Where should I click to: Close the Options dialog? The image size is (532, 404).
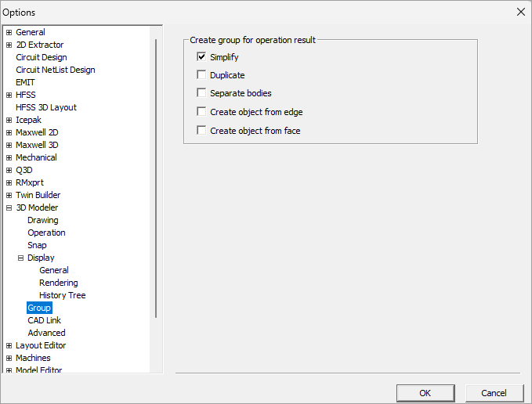[521, 12]
